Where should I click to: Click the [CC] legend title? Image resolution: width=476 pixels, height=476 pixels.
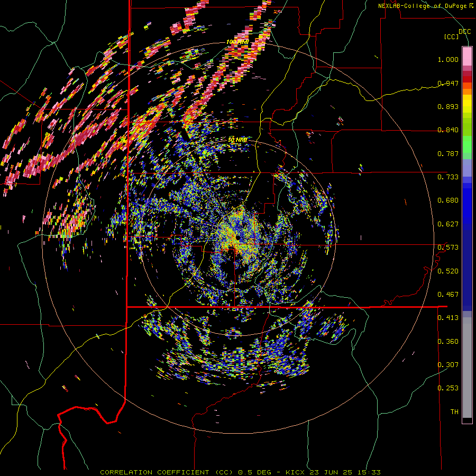(x=452, y=36)
